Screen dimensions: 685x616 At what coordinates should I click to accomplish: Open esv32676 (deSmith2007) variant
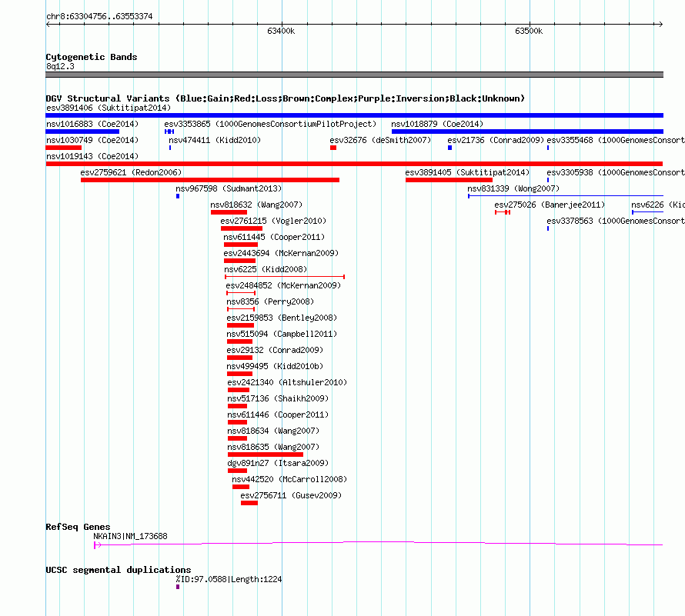(x=380, y=140)
